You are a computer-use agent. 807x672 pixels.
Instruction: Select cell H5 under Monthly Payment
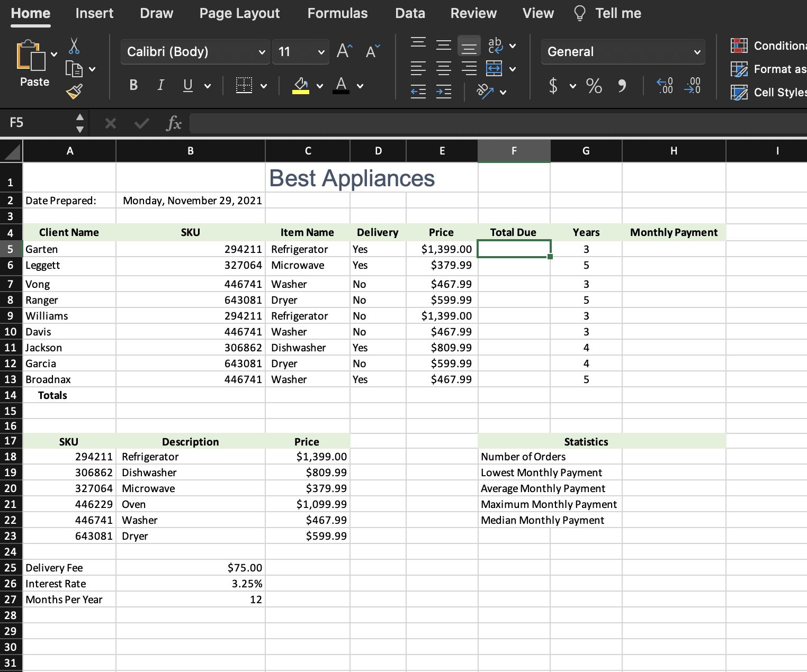click(x=674, y=249)
